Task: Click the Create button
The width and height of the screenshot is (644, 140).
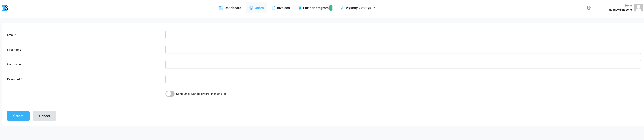Action: (18, 116)
